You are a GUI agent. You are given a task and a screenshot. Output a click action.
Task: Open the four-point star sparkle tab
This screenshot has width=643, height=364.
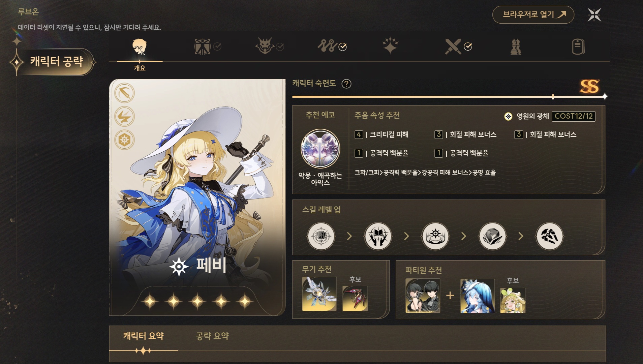tap(390, 46)
